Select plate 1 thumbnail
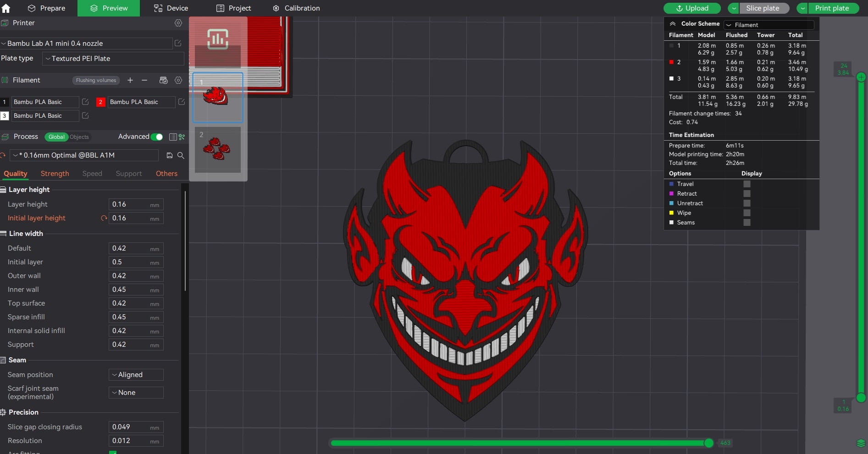This screenshot has height=454, width=868. (x=218, y=97)
